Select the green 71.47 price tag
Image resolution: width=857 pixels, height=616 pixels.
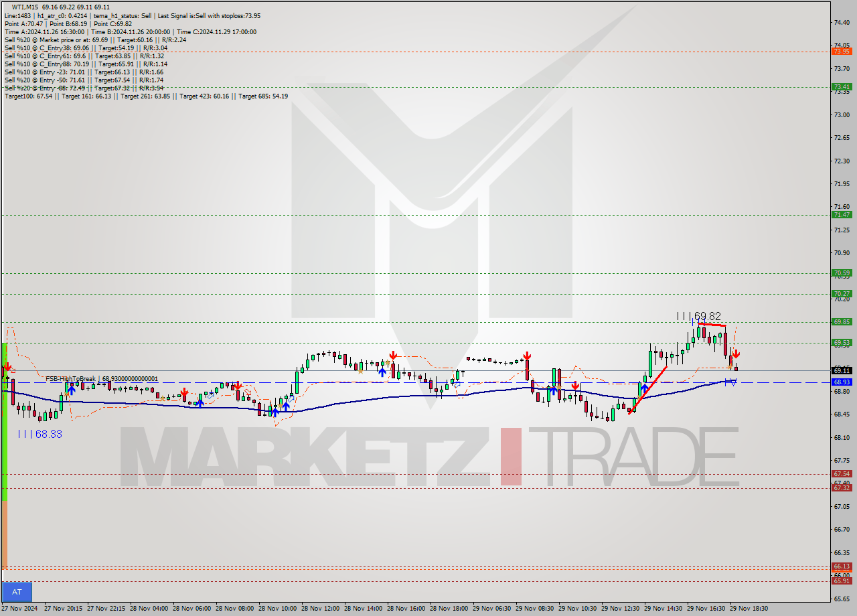[x=842, y=215]
